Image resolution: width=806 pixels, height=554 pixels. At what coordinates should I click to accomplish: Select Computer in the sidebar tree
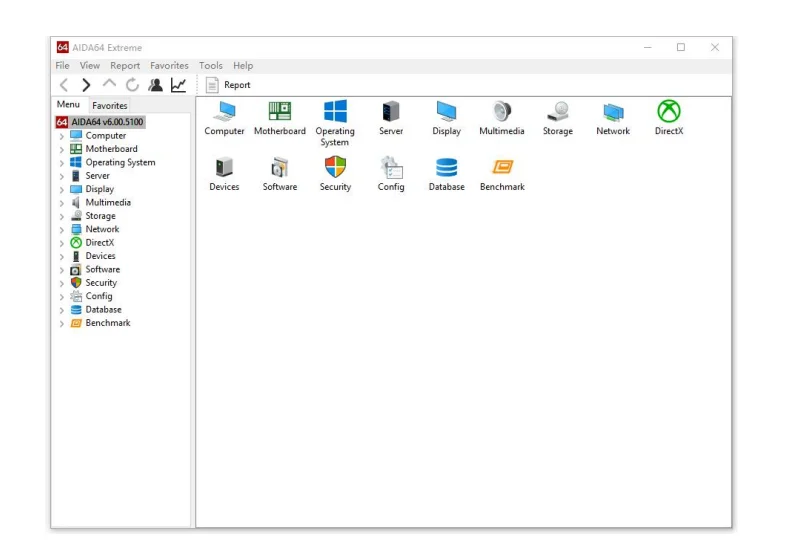coord(105,136)
